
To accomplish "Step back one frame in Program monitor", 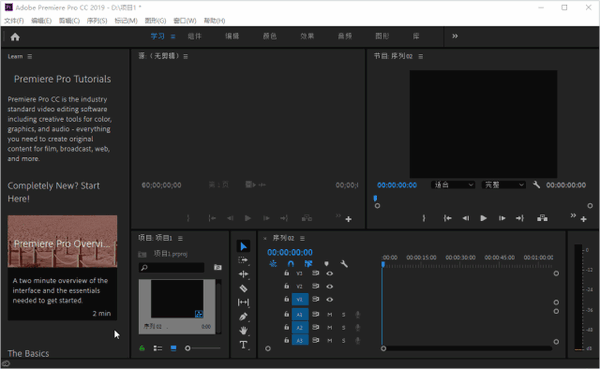I will [466, 218].
